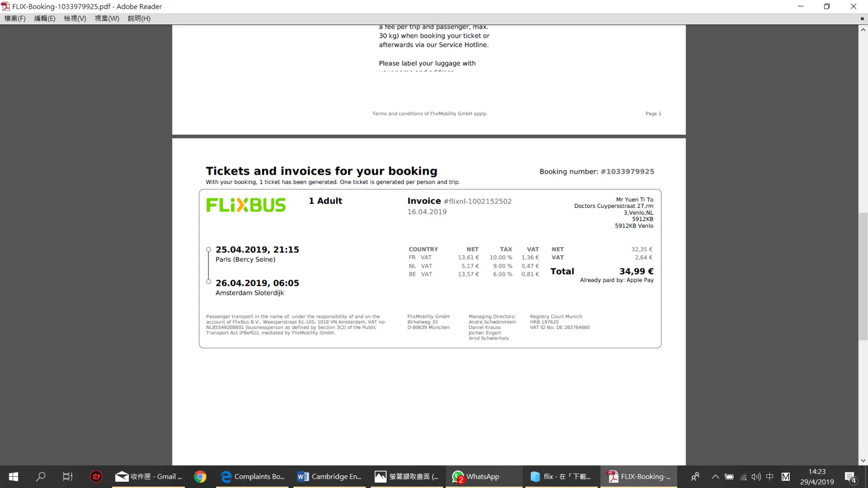Check battery status in the tray
Viewport: 868px width, 488px height.
(729, 477)
